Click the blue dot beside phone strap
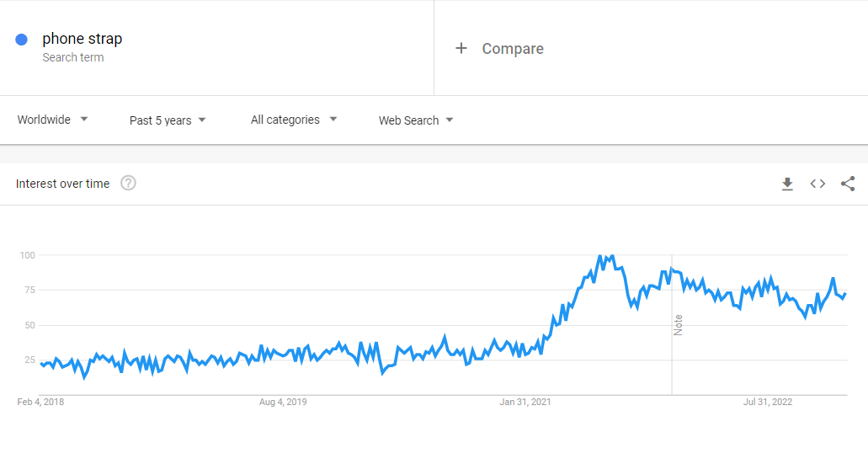 click(x=22, y=39)
